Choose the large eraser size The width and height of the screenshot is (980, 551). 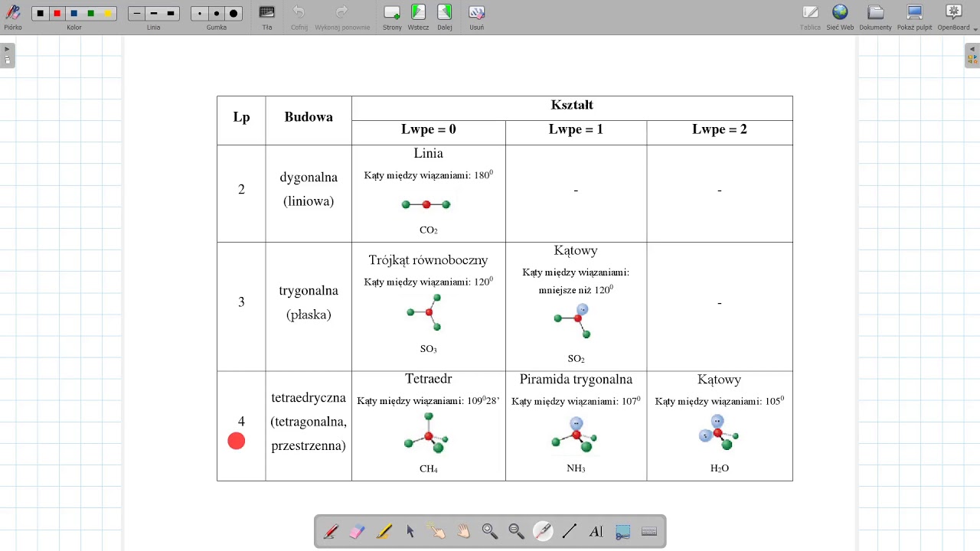click(x=234, y=13)
